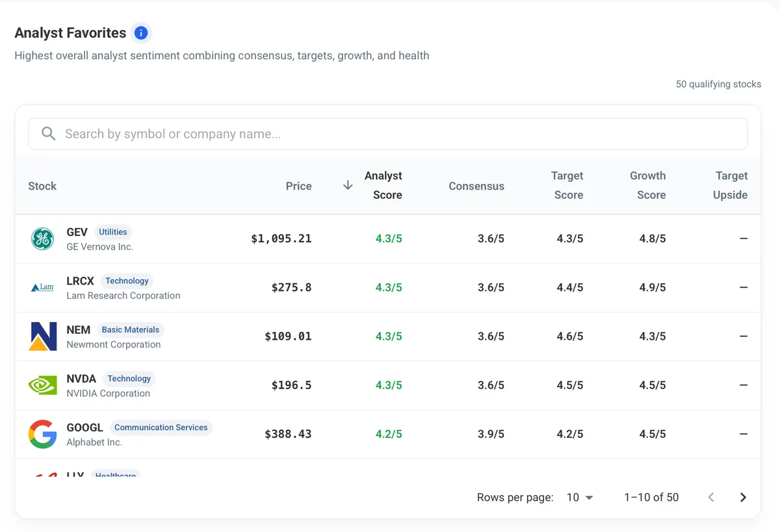This screenshot has height=532, width=780.
Task: Click the $1,095.21 price value
Action: (x=281, y=238)
